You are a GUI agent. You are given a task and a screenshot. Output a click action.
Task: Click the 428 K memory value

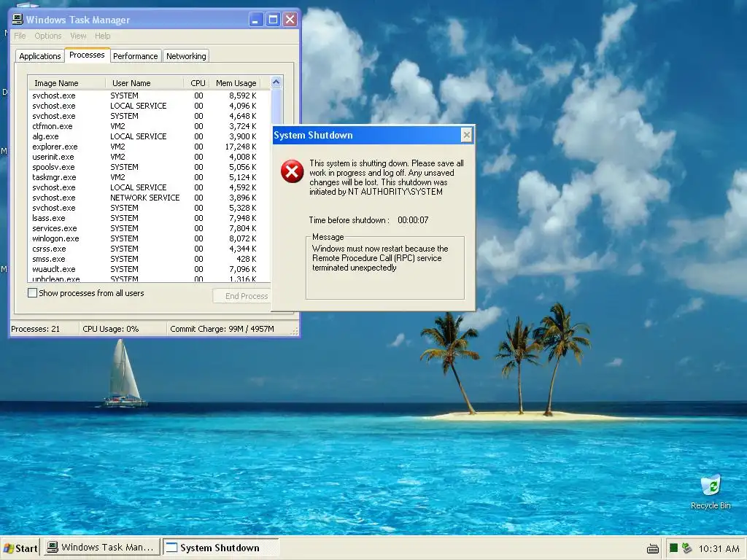[247, 259]
